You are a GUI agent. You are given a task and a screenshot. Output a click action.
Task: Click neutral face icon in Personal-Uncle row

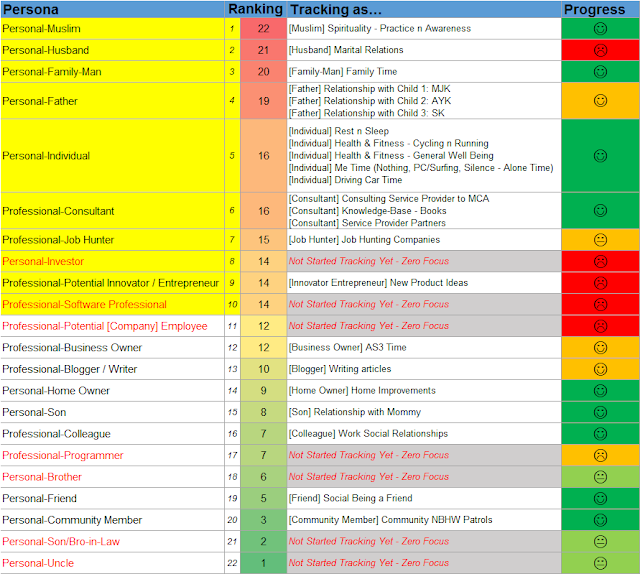pos(600,563)
